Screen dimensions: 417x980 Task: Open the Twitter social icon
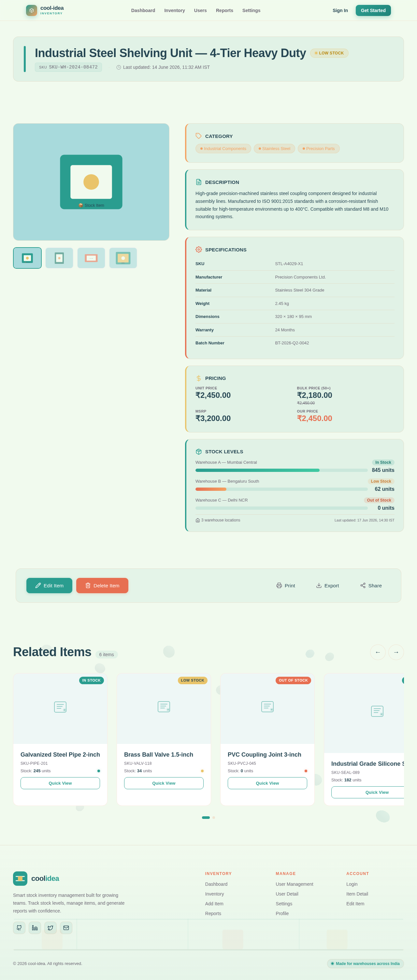50,927
